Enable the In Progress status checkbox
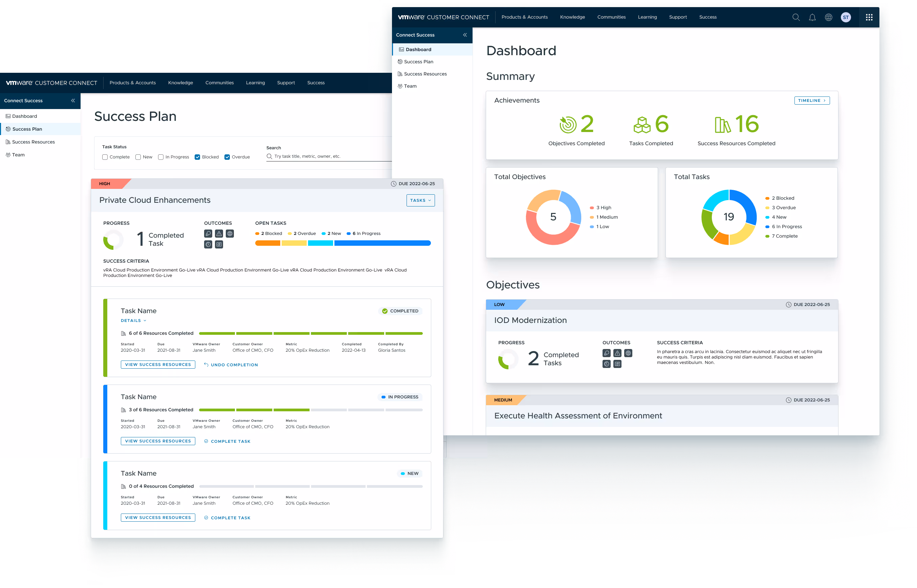 click(x=161, y=157)
